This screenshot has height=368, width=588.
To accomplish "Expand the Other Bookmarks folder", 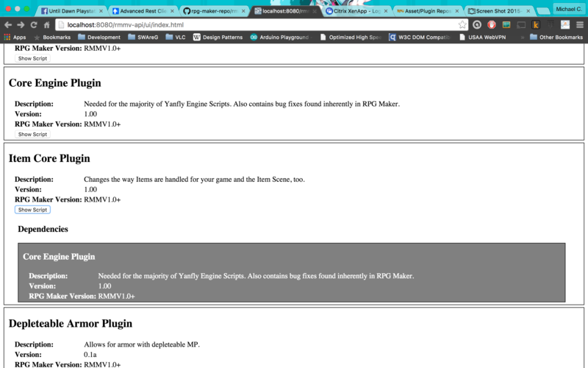I will tap(556, 37).
